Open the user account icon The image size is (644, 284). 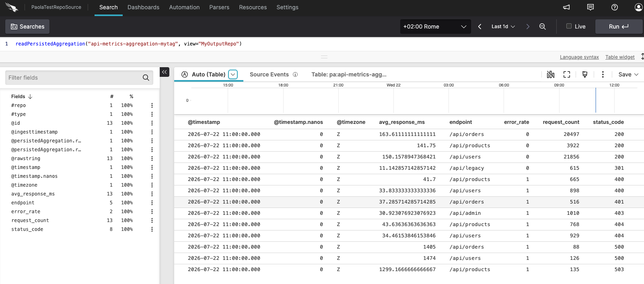click(x=638, y=7)
